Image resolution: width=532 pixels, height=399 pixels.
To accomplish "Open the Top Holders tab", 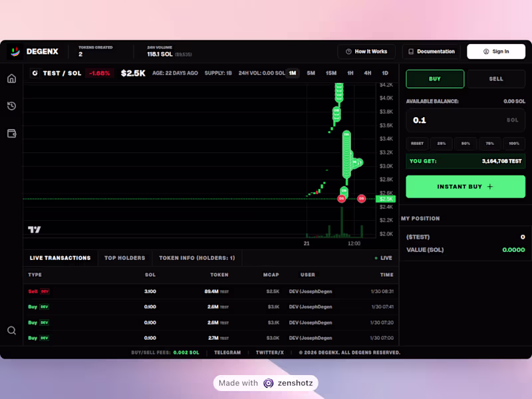I will coord(125,258).
